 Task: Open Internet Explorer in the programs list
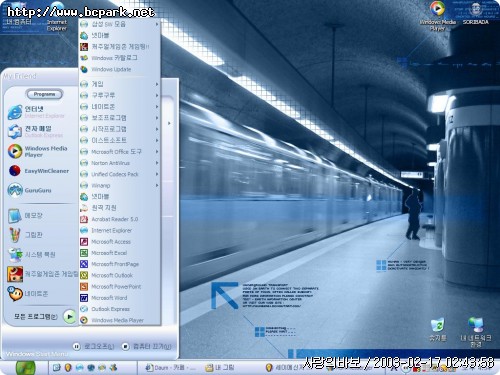106,230
